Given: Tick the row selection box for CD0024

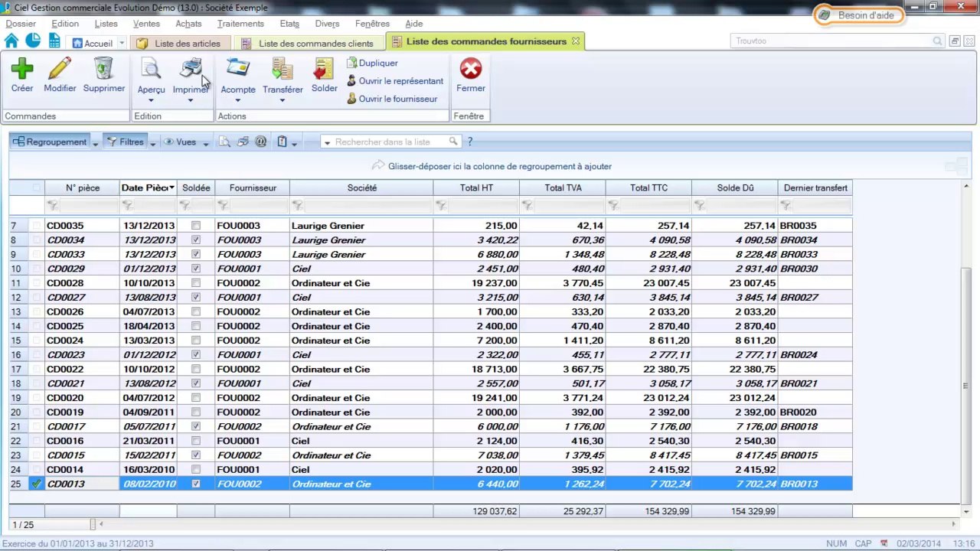Looking at the screenshot, I should click(36, 341).
